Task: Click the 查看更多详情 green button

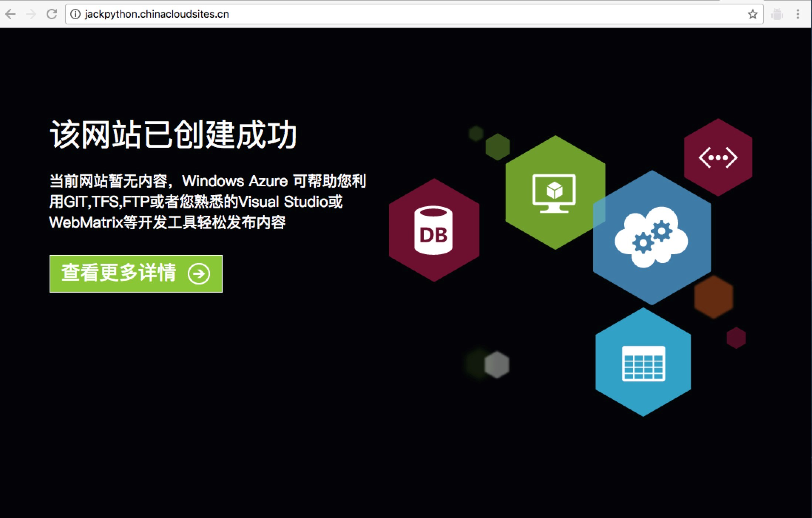Action: click(136, 274)
